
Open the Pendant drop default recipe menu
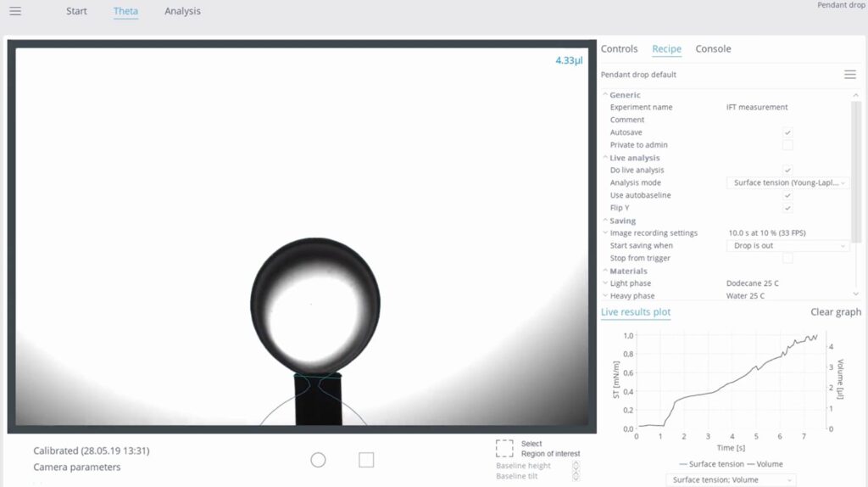click(849, 75)
